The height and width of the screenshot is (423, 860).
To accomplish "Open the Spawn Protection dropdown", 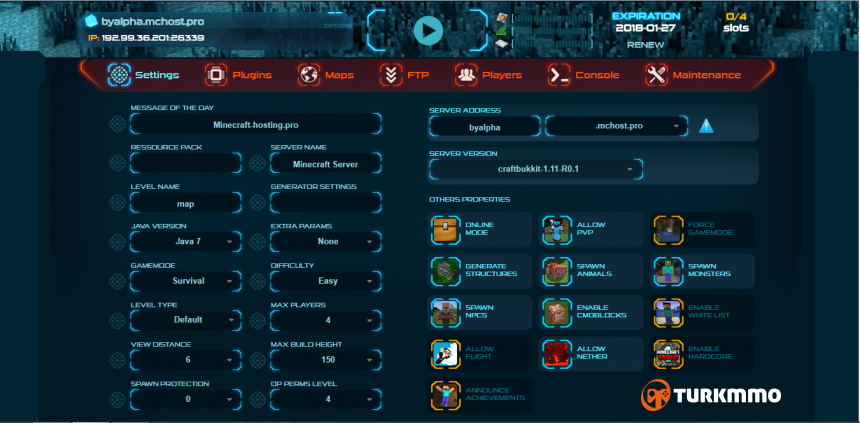I will [185, 399].
